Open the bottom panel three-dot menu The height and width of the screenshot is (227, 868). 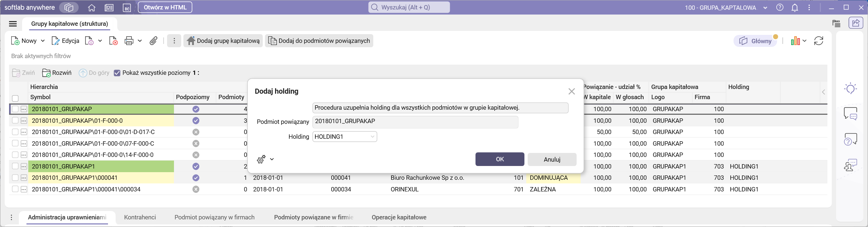point(12,217)
